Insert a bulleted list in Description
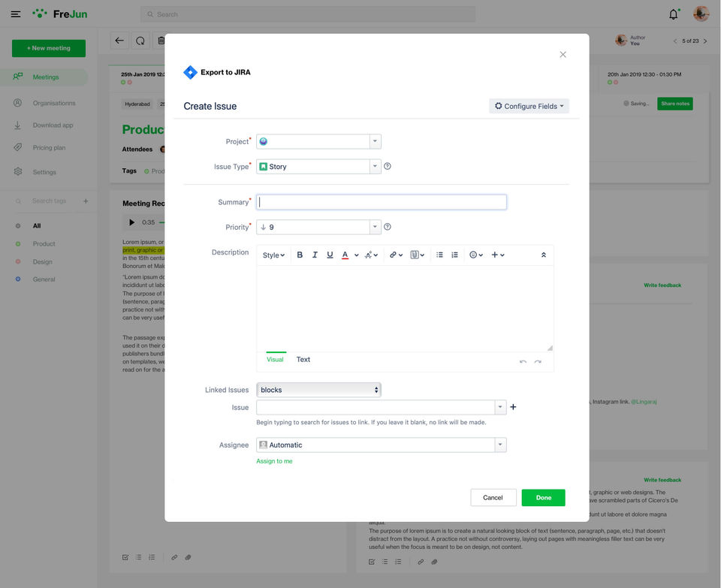Viewport: 721px width, 588px height. (439, 255)
